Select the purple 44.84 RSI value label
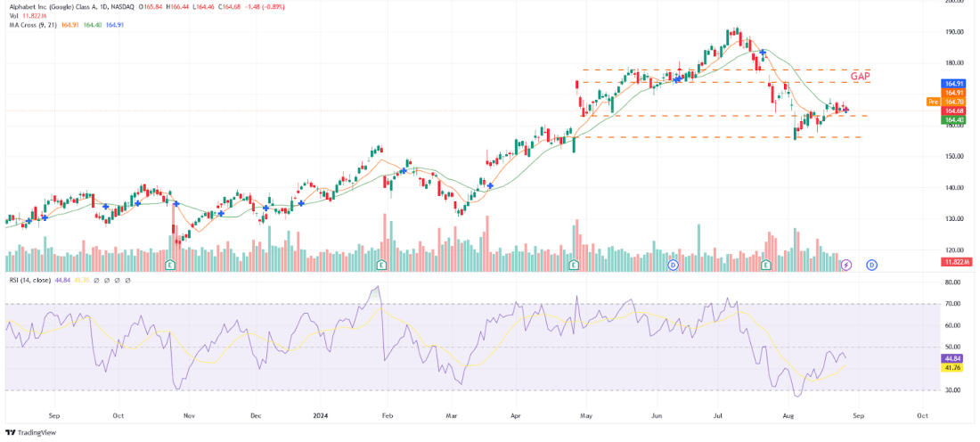Viewport: 980px width, 442px height. click(x=952, y=357)
